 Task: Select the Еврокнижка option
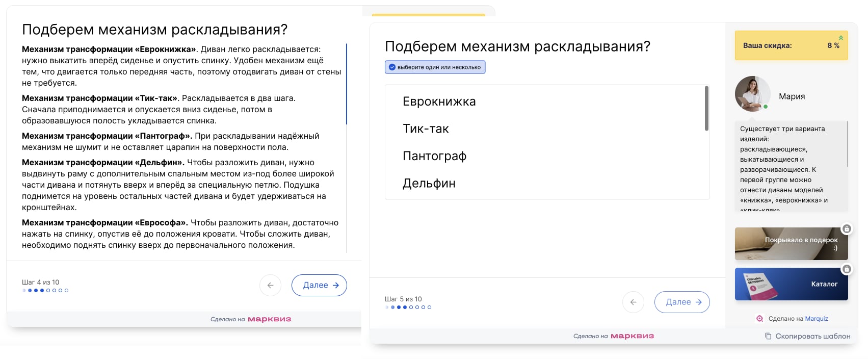click(x=439, y=101)
